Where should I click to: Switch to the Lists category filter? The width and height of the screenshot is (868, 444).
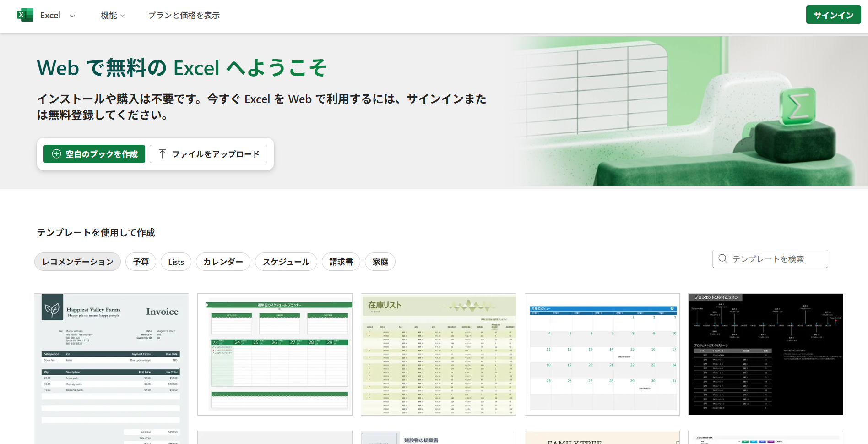click(176, 262)
